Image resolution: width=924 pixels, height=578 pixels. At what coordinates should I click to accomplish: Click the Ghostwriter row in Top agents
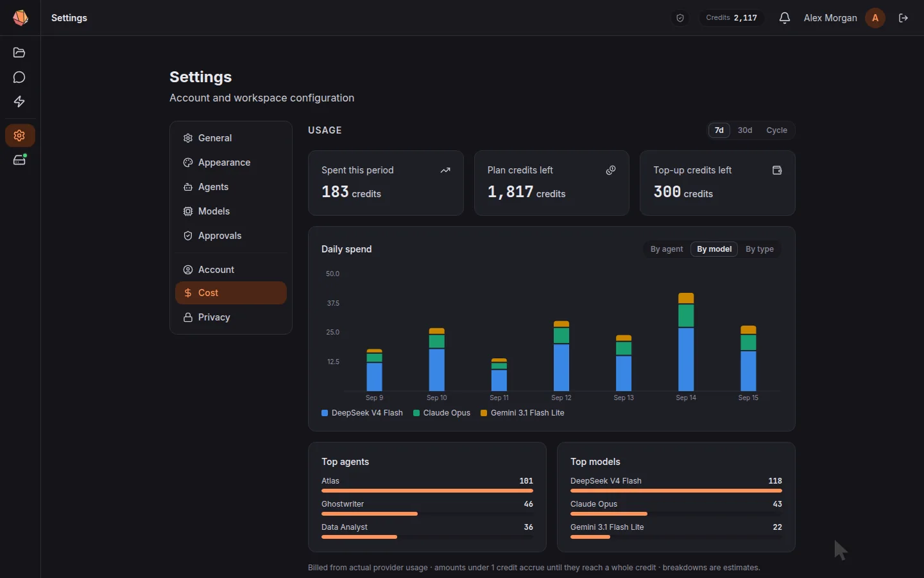point(427,508)
